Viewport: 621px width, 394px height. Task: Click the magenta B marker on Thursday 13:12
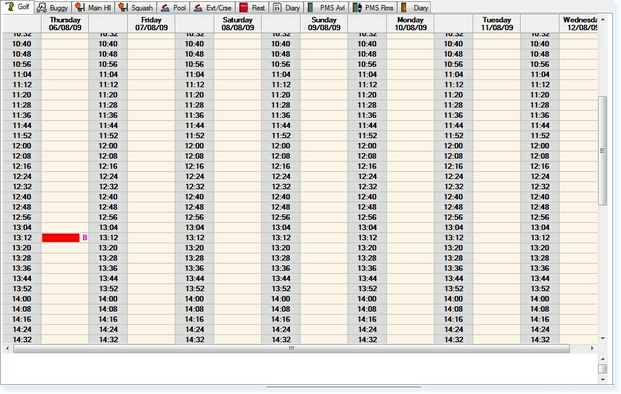tap(84, 238)
